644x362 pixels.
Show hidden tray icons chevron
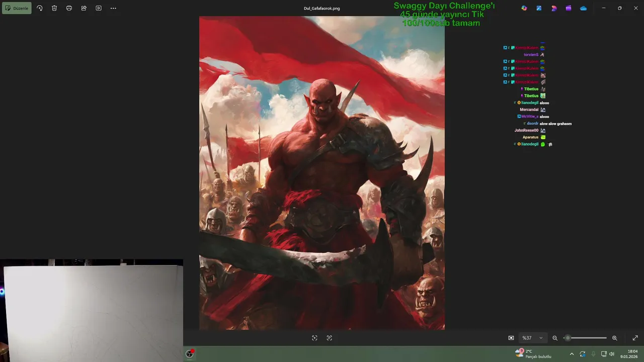point(572,354)
